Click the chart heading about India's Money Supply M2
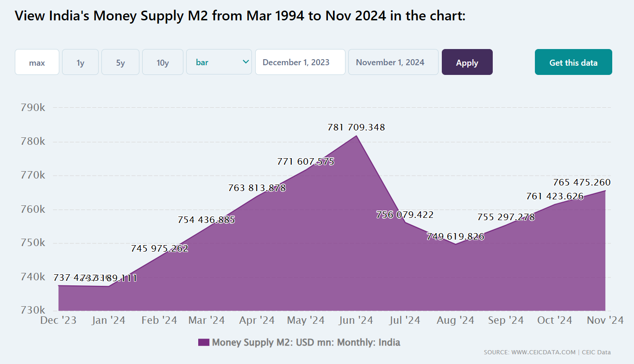The image size is (634, 364). coord(240,16)
